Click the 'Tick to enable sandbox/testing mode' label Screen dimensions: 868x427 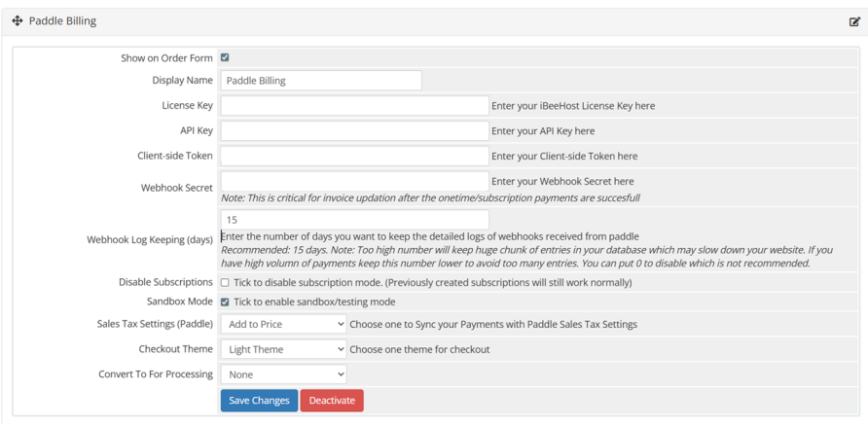(x=314, y=302)
